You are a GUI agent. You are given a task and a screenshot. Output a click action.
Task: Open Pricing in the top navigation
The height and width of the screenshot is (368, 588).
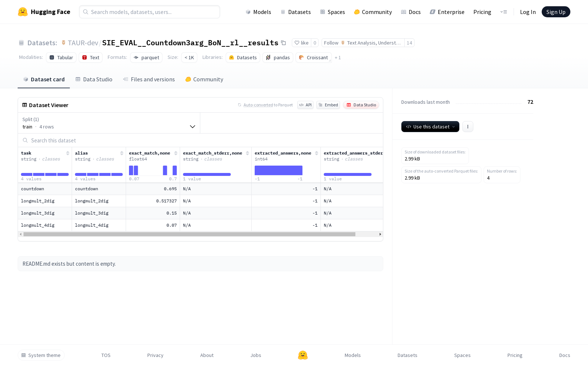482,12
